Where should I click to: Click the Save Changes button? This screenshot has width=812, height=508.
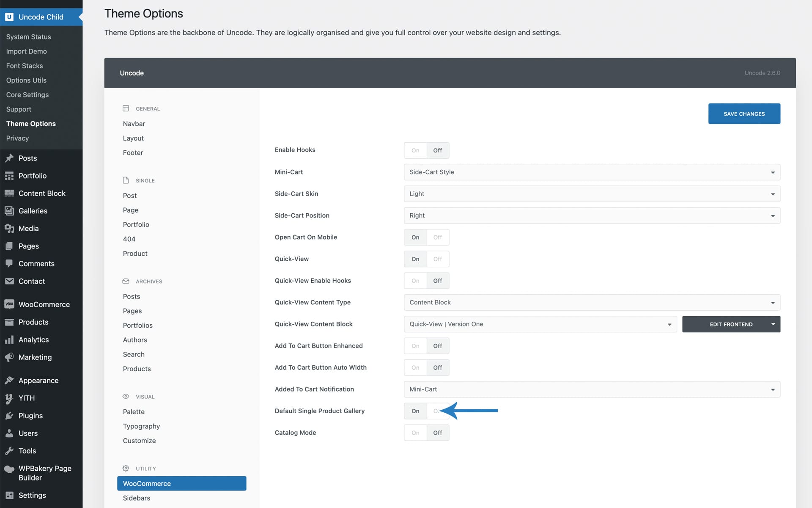click(744, 114)
